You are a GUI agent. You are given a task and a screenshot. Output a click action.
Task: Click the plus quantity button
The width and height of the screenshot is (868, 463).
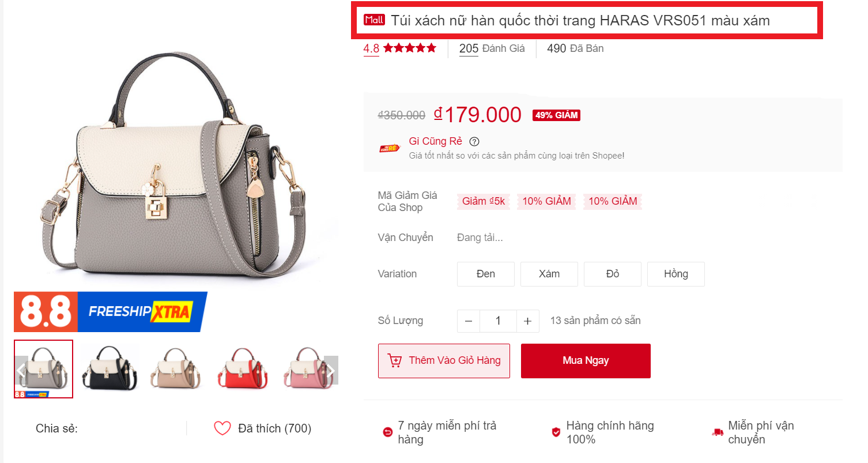pyautogui.click(x=527, y=321)
